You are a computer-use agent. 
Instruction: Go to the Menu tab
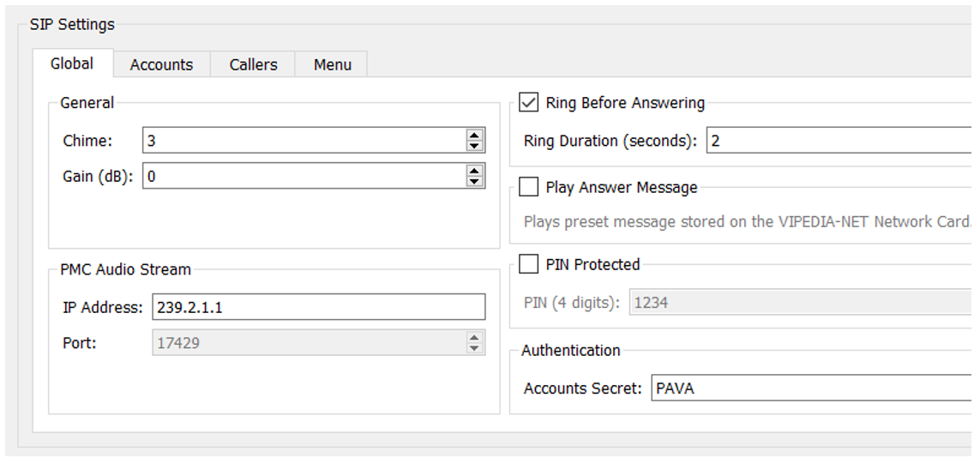click(x=332, y=64)
